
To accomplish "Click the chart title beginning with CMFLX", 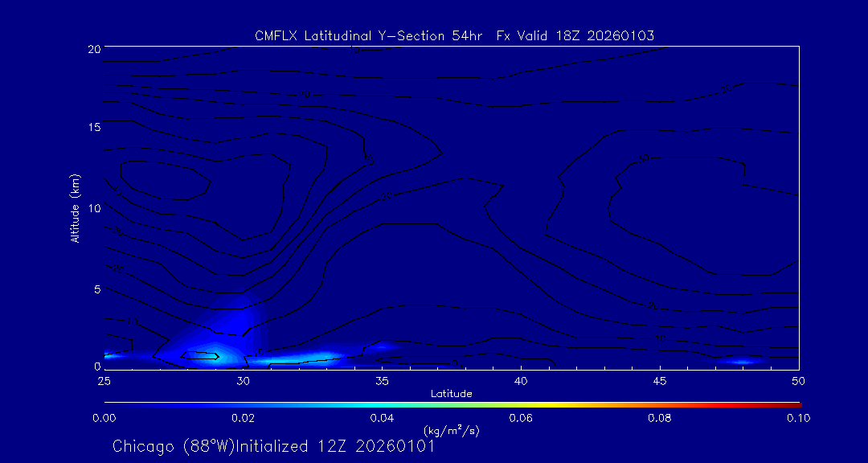I will (x=454, y=36).
